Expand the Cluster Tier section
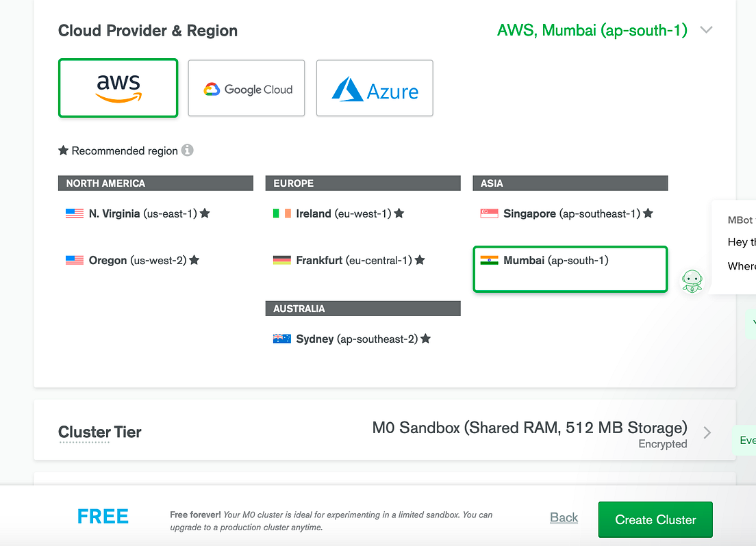Viewport: 756px width, 546px height. [x=707, y=432]
